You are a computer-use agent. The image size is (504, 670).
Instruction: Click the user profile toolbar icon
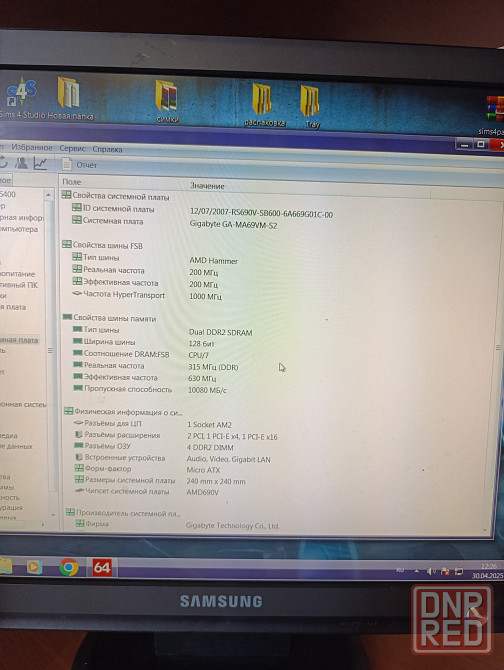click(x=21, y=163)
